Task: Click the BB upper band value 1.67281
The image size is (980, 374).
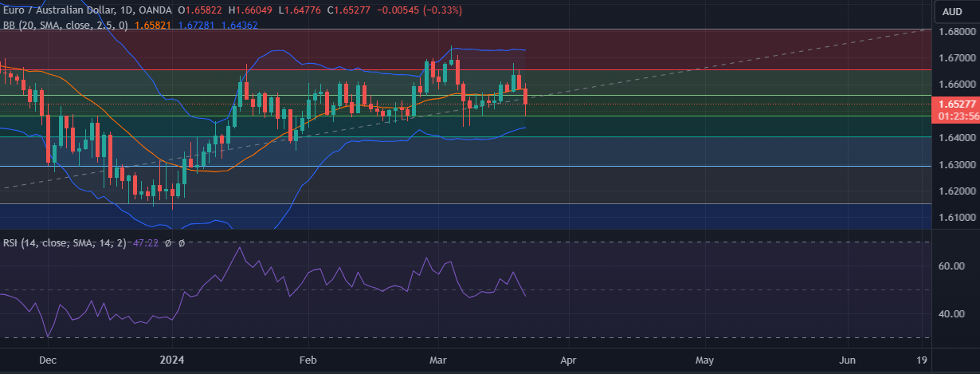Action: click(x=195, y=26)
